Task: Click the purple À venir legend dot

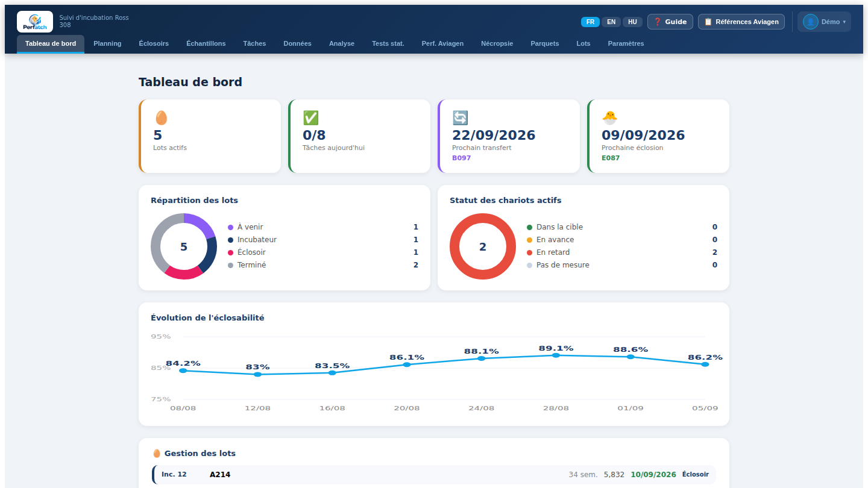Action: (x=230, y=227)
